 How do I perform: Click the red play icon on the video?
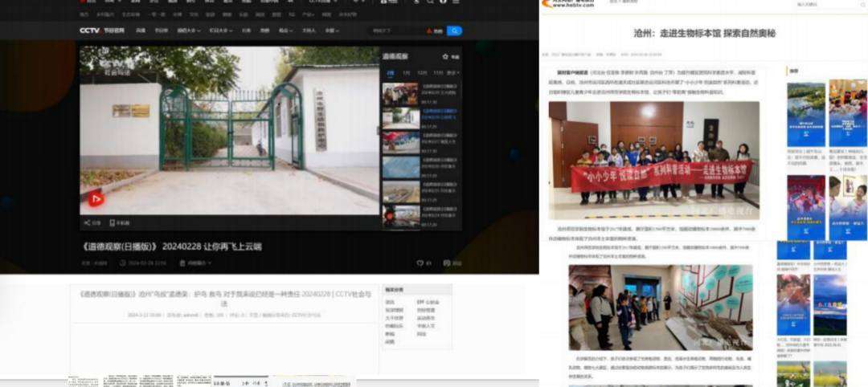click(96, 199)
